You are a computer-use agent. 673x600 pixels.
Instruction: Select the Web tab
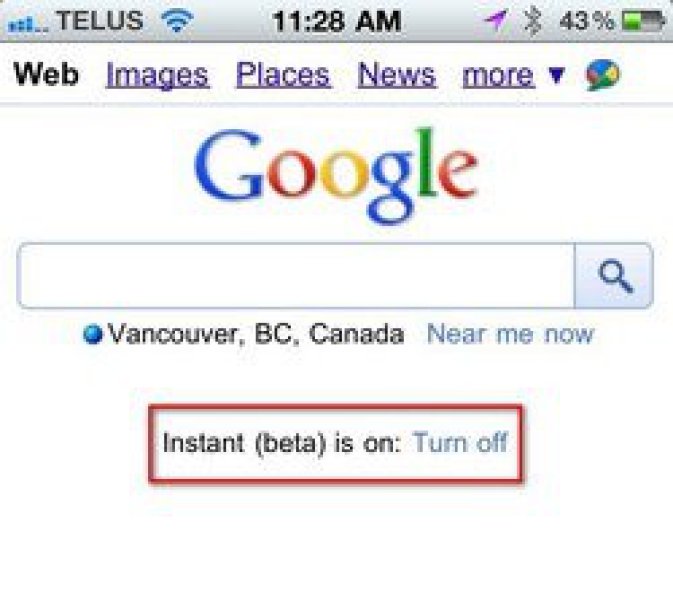tap(47, 75)
